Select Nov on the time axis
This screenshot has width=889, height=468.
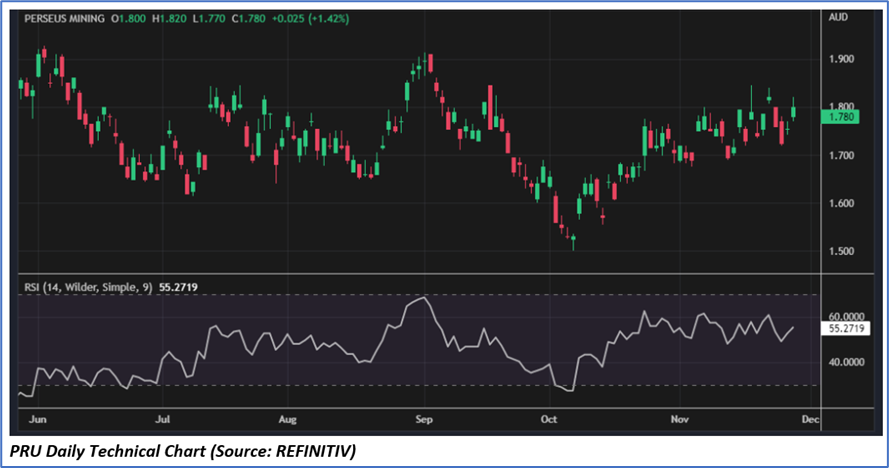tap(680, 420)
